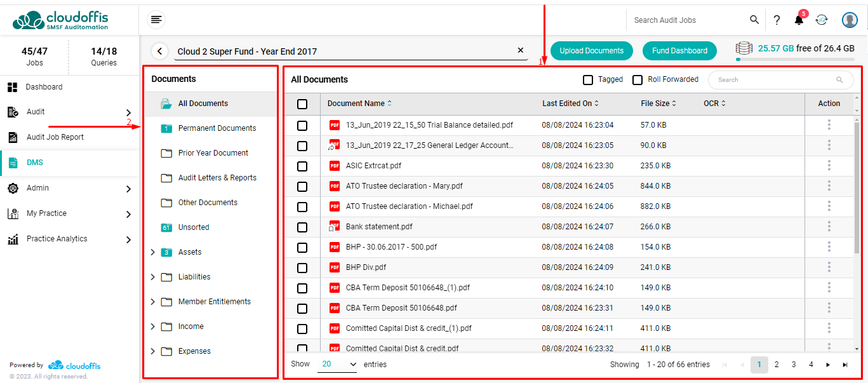The image size is (868, 383).
Task: Open action menu for BHP Div.pdf
Action: point(829,267)
